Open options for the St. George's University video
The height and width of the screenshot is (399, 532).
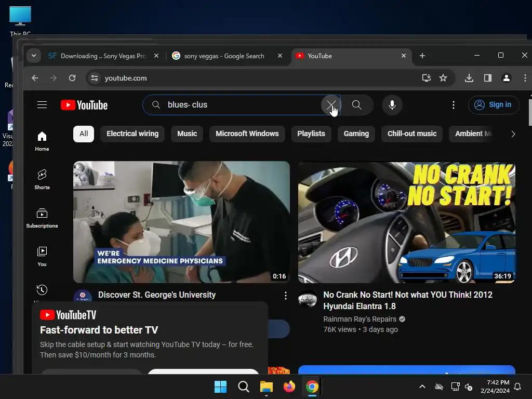pyautogui.click(x=286, y=296)
